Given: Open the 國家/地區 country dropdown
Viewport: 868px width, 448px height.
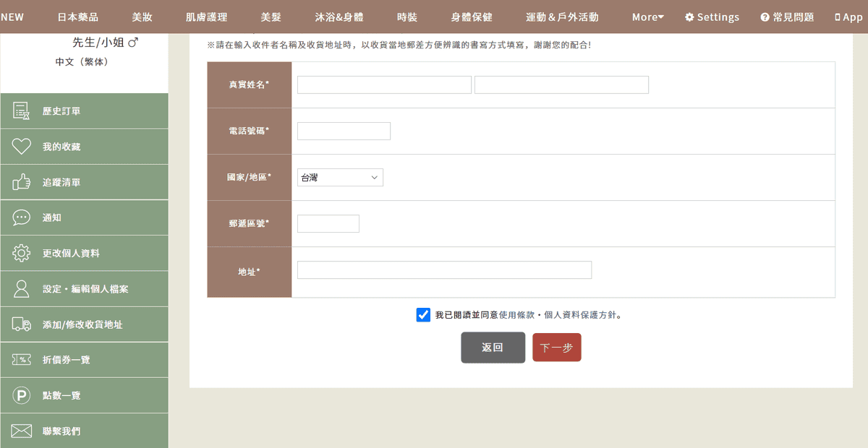Looking at the screenshot, I should pos(340,178).
